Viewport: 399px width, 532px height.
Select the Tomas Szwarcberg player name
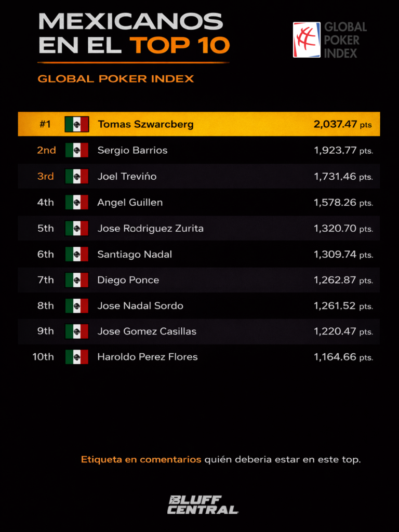click(x=145, y=124)
